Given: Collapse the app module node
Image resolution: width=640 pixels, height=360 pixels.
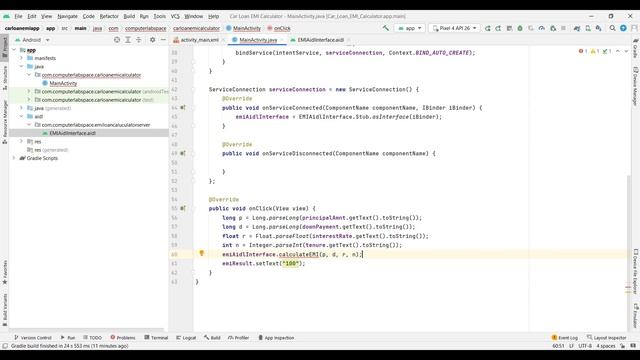Looking at the screenshot, I should tap(14, 50).
